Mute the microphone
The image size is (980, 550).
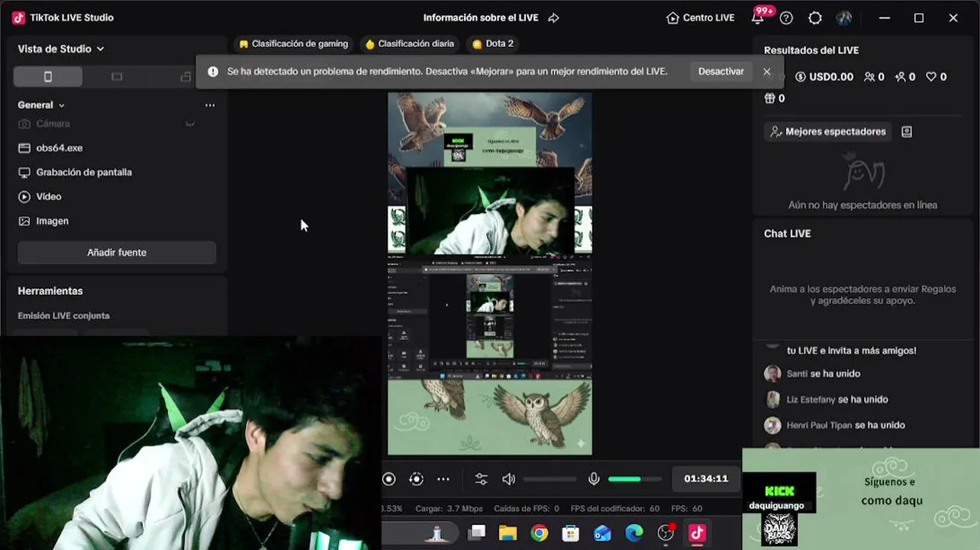coord(594,479)
